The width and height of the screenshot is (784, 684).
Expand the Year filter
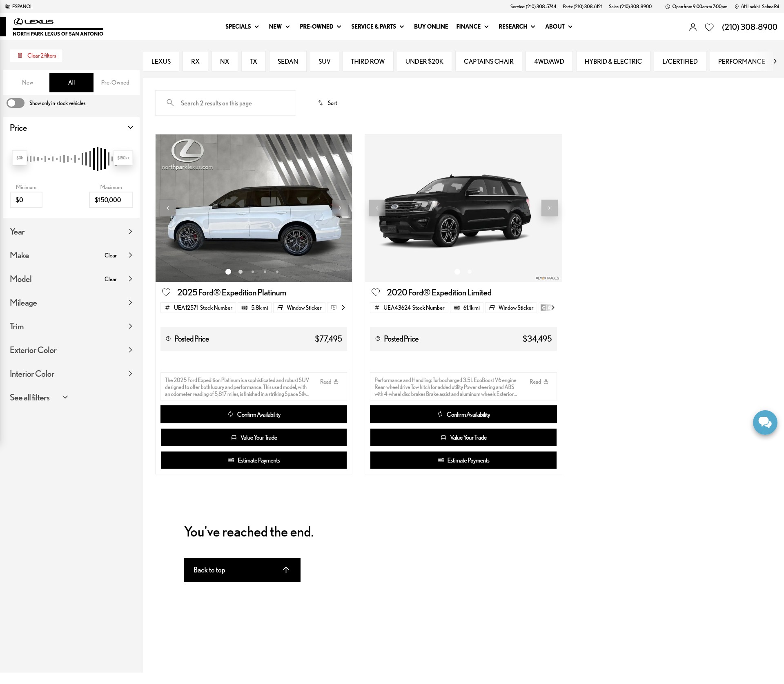click(x=71, y=232)
